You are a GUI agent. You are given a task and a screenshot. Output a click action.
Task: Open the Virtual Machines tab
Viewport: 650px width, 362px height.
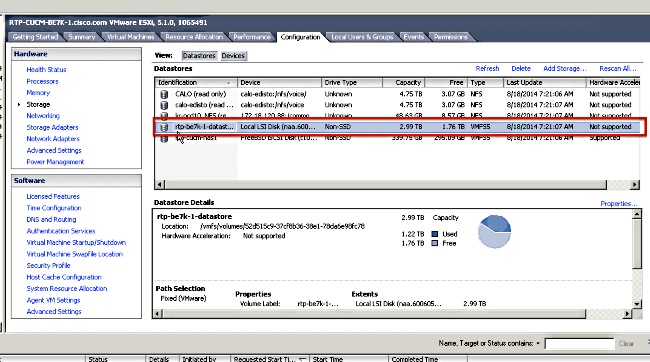pos(131,37)
